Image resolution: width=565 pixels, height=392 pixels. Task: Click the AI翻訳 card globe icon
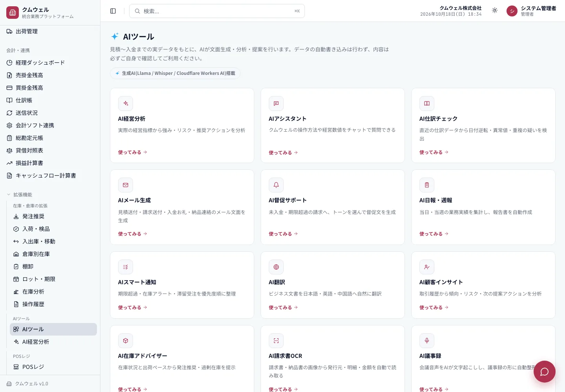276,267
